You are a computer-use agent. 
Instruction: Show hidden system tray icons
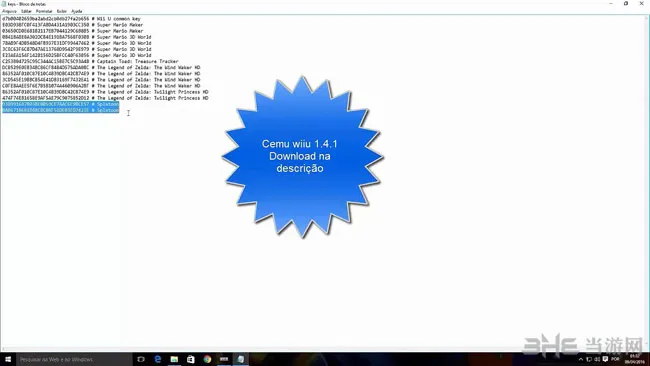(x=581, y=359)
